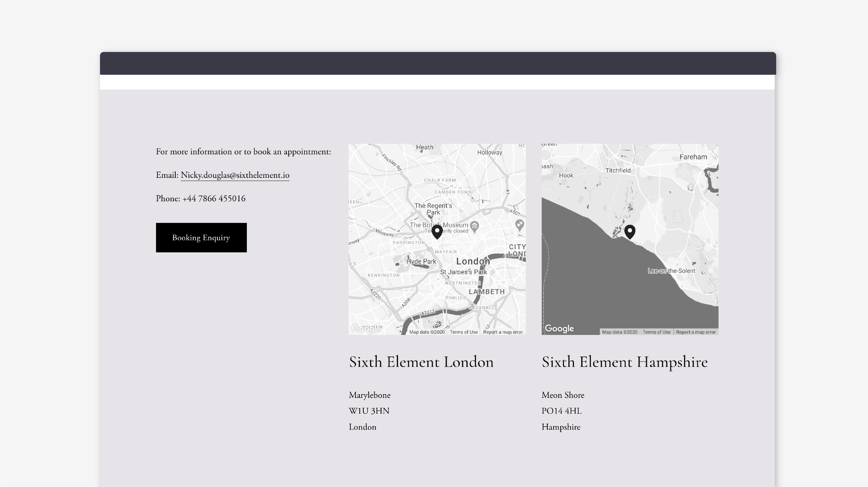The image size is (868, 487).
Task: Click the phone number +44 7866 455016
Action: [x=214, y=199]
